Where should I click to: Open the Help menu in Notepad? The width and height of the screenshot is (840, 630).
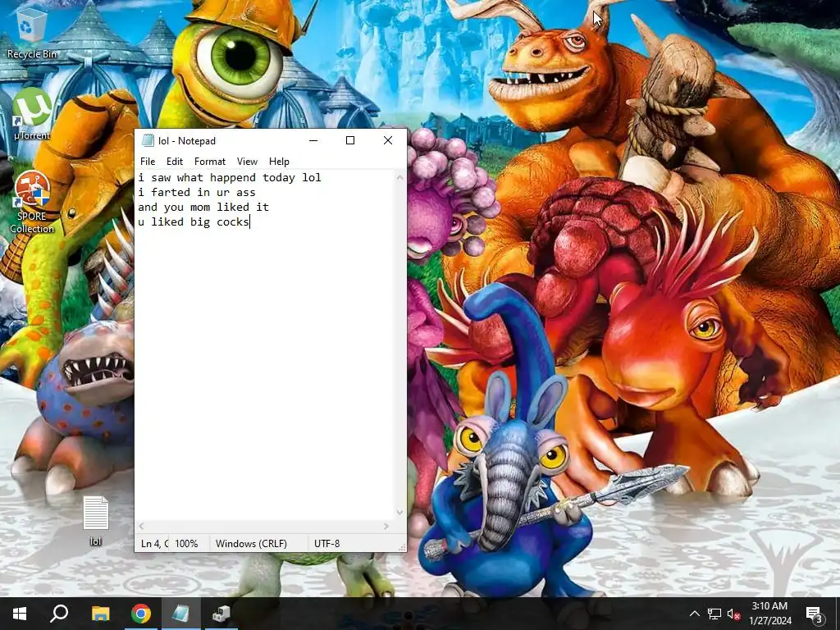coord(279,162)
